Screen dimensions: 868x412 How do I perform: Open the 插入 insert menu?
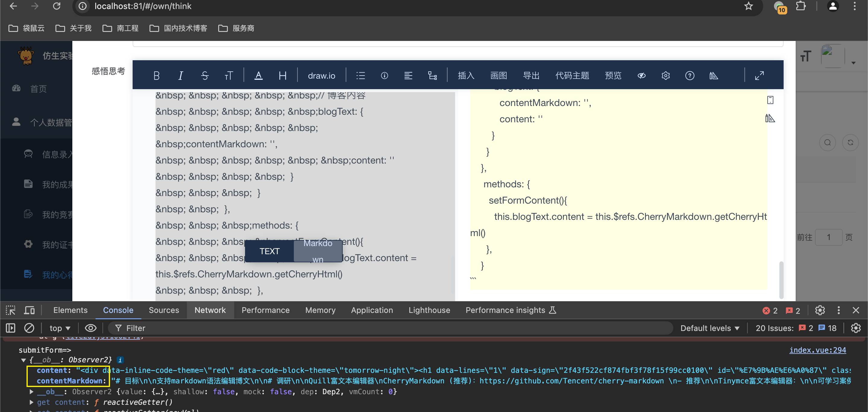(466, 75)
